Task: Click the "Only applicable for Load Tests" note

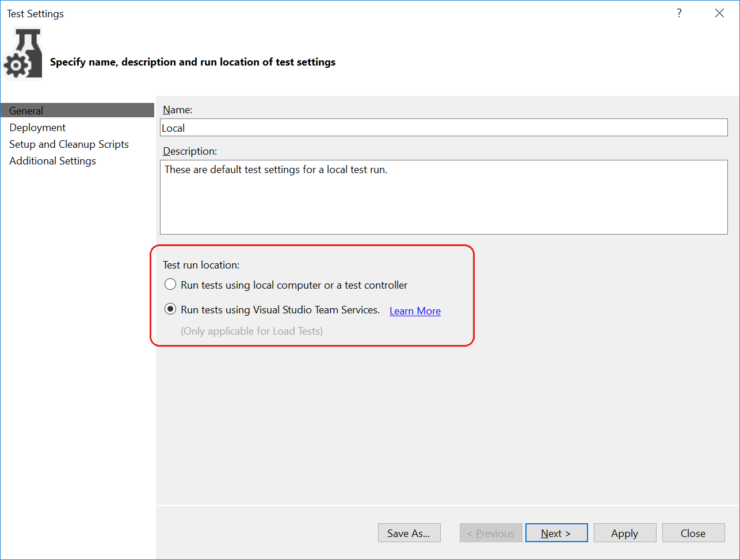Action: 251,331
